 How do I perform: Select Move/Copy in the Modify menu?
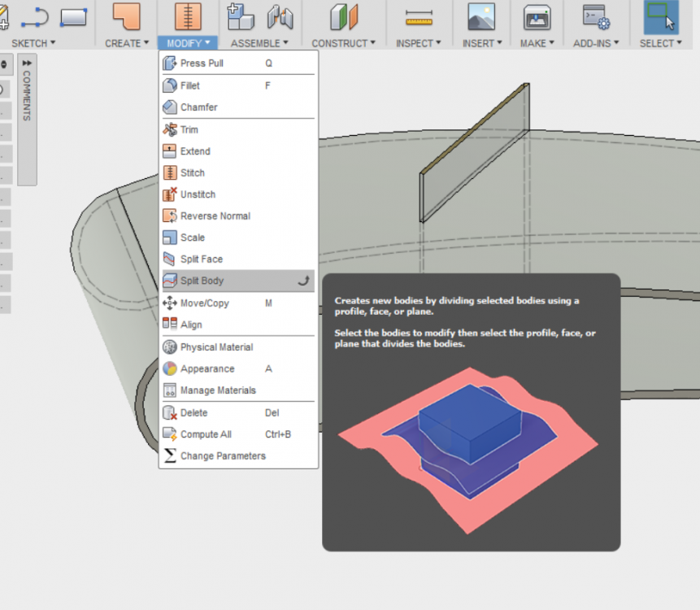tap(204, 303)
